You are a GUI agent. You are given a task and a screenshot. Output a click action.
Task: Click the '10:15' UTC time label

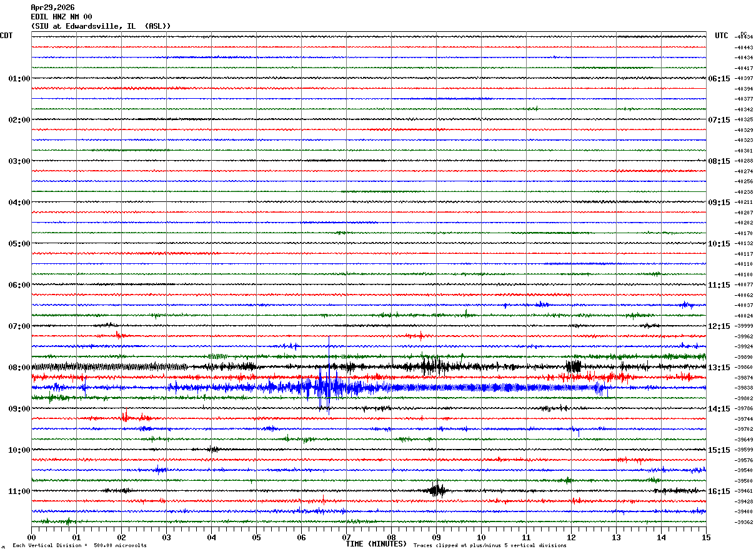[x=719, y=244]
